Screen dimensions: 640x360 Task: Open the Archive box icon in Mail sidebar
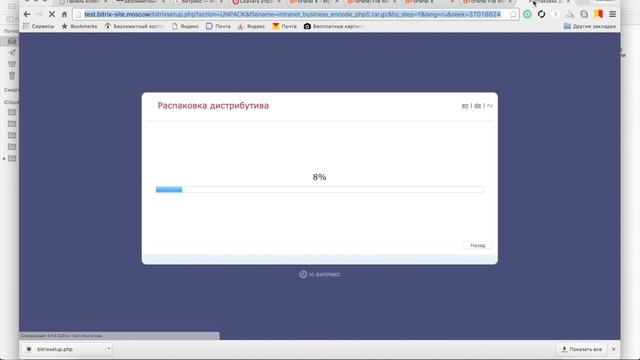tap(12, 64)
